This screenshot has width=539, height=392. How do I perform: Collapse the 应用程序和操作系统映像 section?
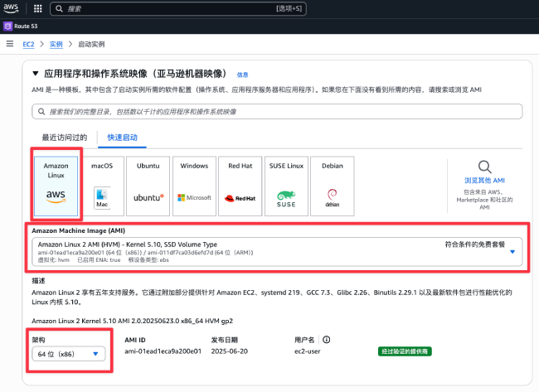[x=35, y=73]
